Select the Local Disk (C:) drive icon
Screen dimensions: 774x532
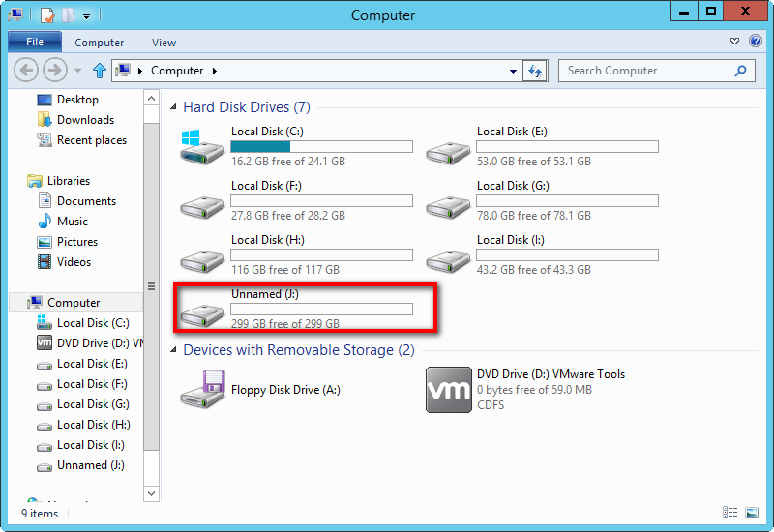point(202,147)
